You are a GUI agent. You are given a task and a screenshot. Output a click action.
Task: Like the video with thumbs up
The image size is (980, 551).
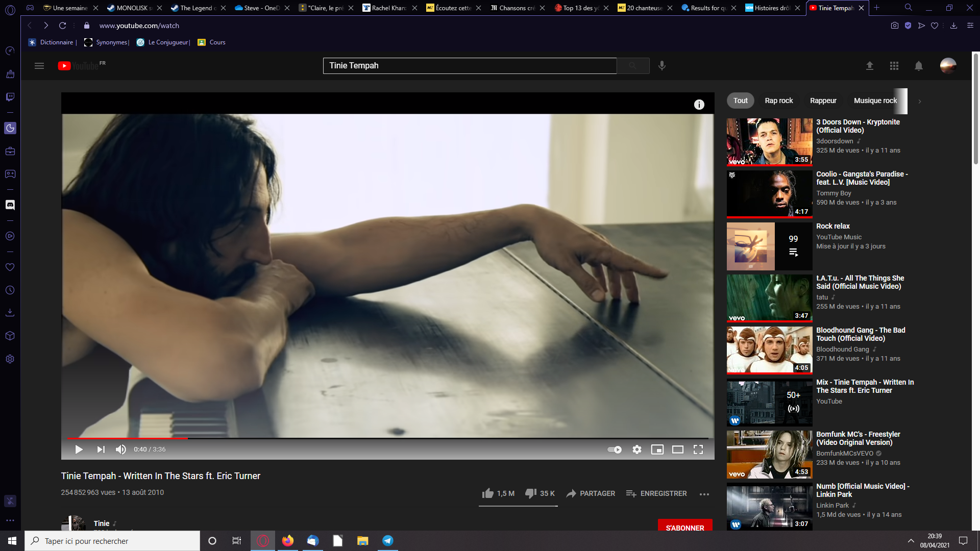pyautogui.click(x=498, y=493)
